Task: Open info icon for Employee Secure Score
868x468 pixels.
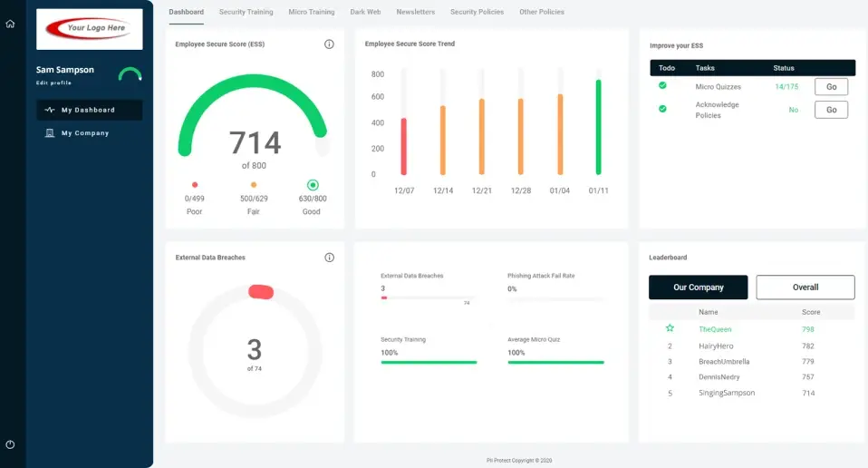Action: [x=329, y=44]
